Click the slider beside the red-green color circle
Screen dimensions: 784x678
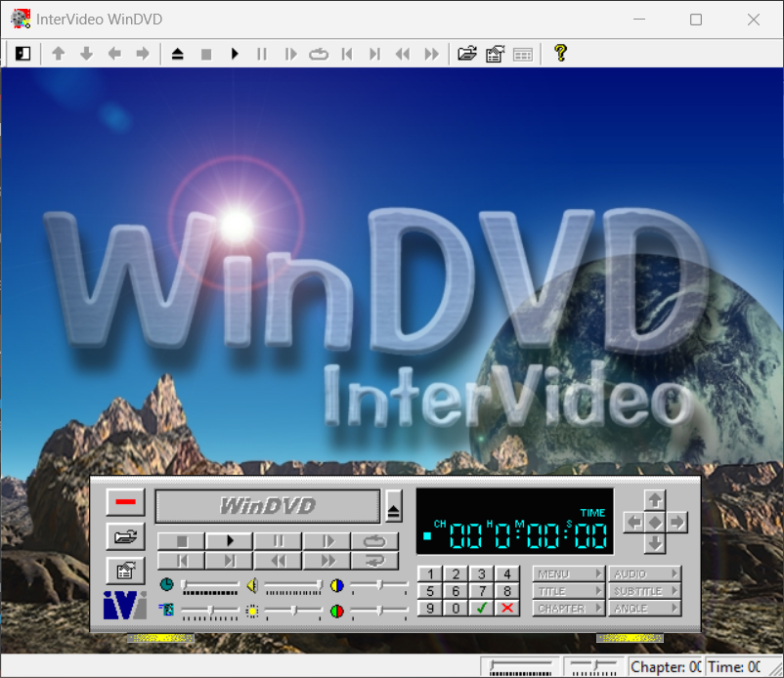[x=379, y=612]
